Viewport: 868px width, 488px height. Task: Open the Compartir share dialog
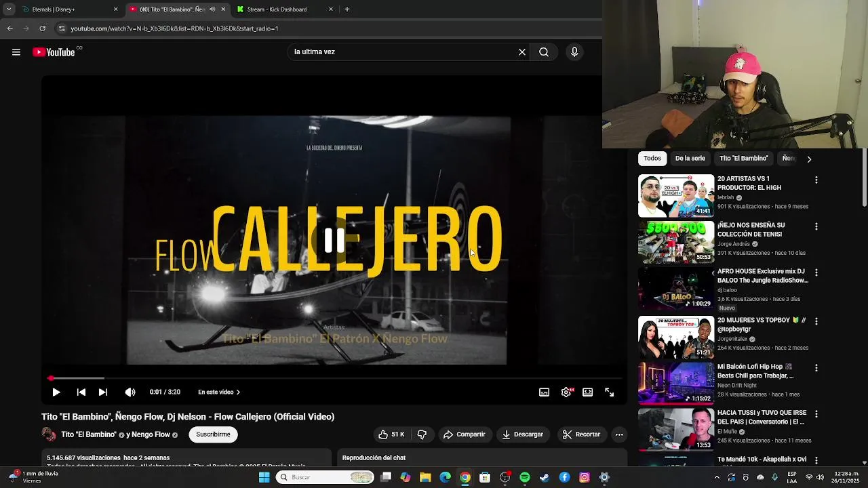tap(464, 434)
